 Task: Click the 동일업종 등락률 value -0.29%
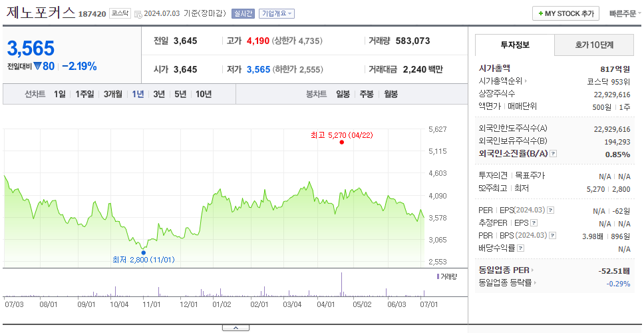(618, 284)
